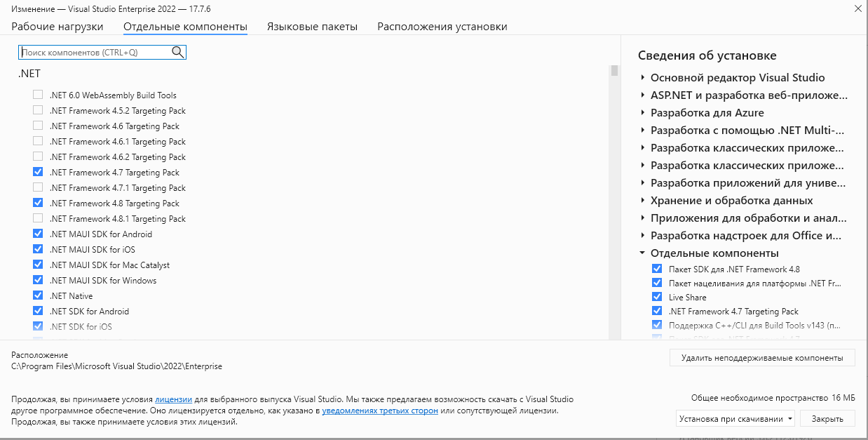The height and width of the screenshot is (440, 868).
Task: Expand Хранение и обработка данных
Action: point(642,201)
